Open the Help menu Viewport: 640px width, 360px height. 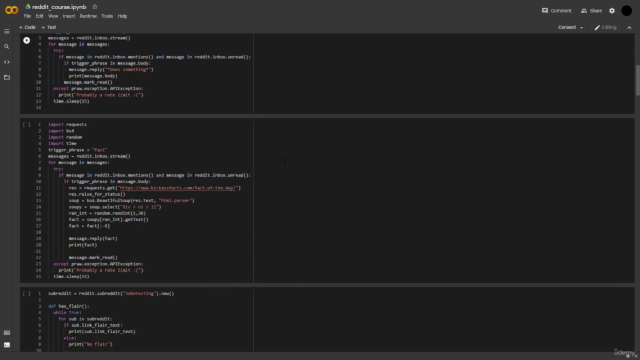[122, 16]
